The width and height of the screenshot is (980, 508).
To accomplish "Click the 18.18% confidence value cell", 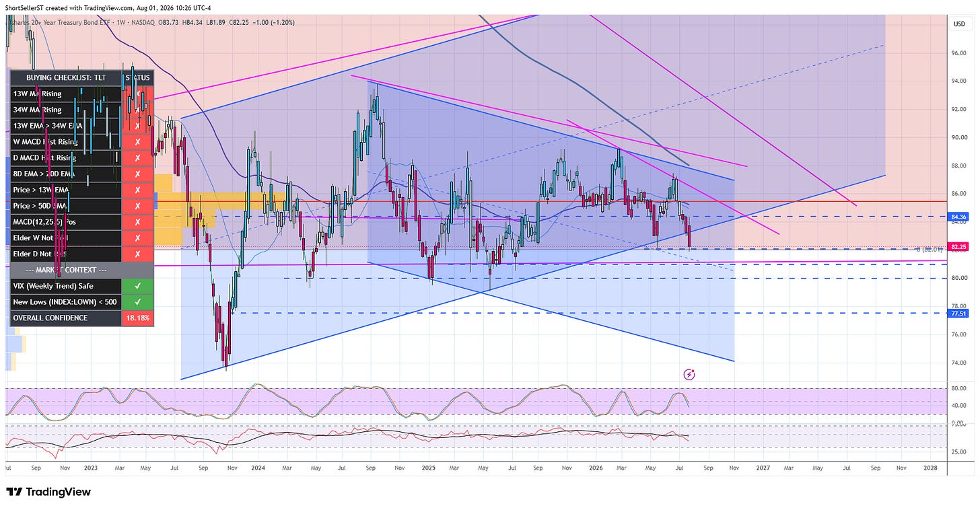I will click(137, 318).
